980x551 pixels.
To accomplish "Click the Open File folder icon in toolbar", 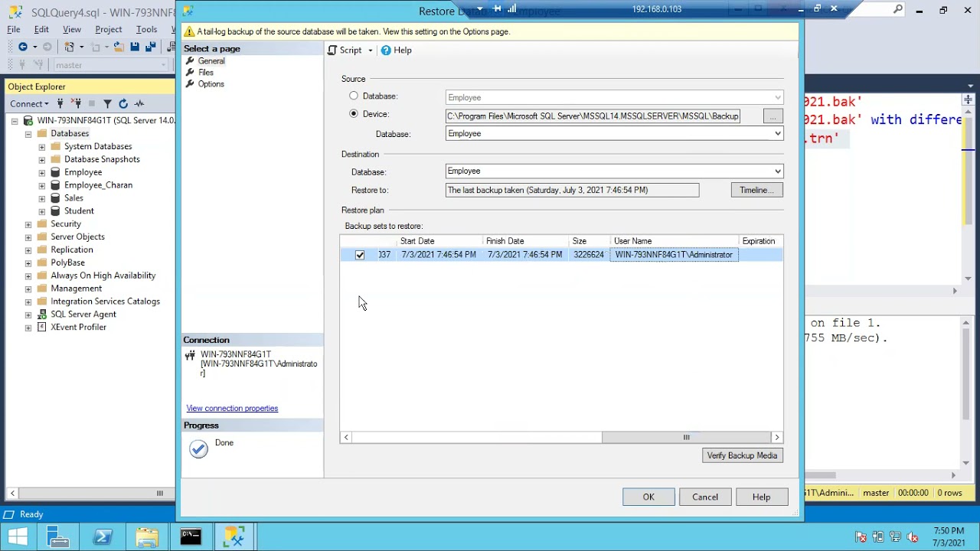I will [119, 47].
